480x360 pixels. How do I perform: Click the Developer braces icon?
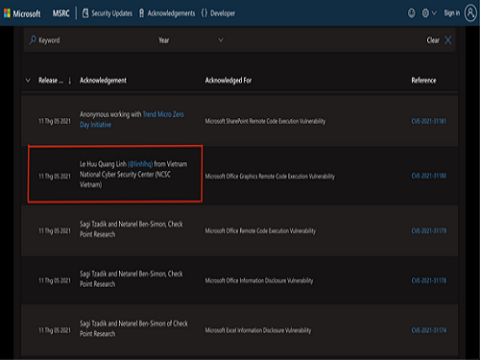[204, 13]
